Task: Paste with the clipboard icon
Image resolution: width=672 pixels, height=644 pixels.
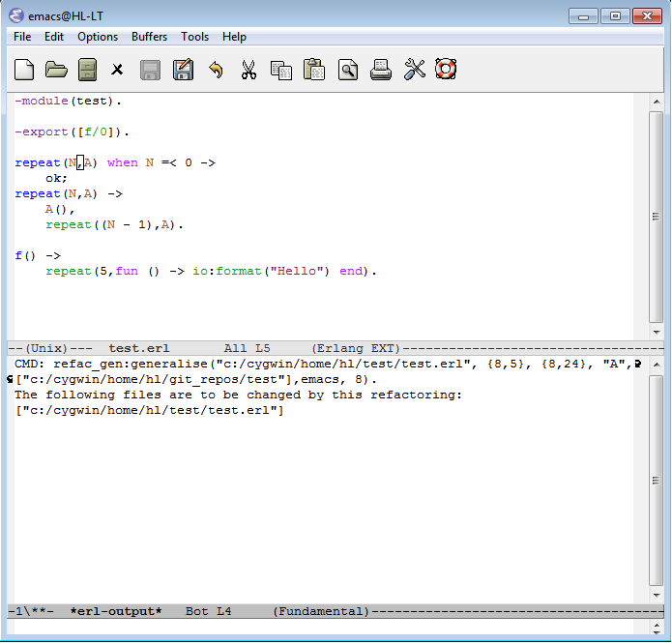Action: (x=314, y=70)
